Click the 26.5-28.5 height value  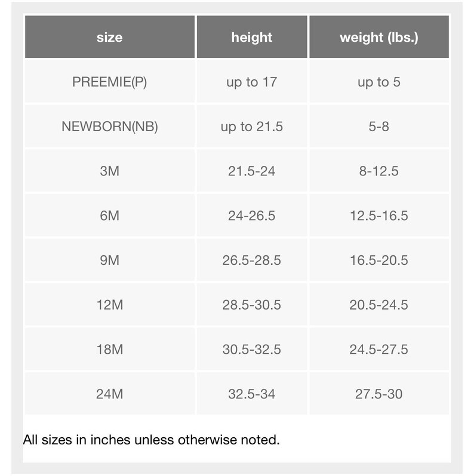[252, 261]
